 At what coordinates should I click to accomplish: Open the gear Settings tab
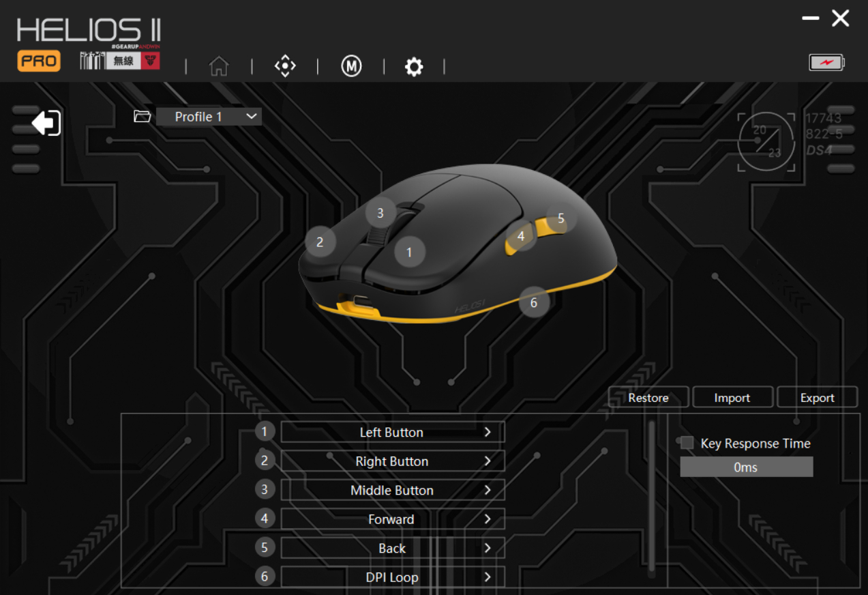pos(414,66)
